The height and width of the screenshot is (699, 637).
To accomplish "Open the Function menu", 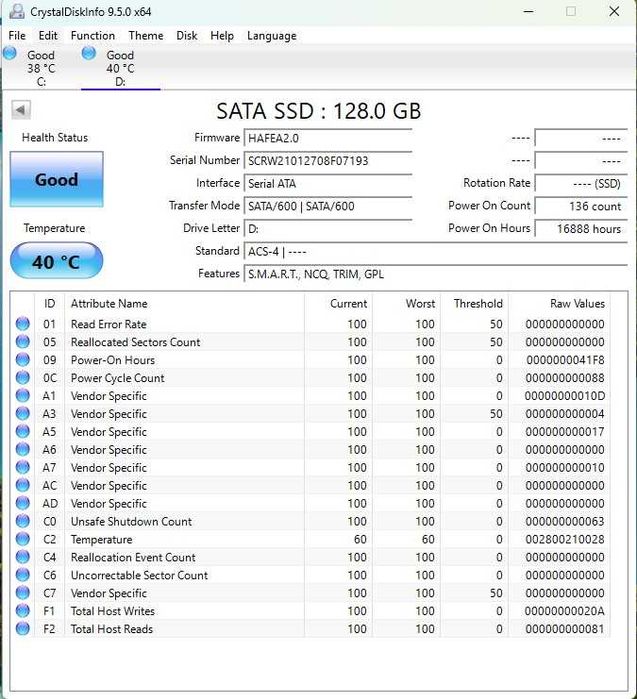I will pos(93,36).
